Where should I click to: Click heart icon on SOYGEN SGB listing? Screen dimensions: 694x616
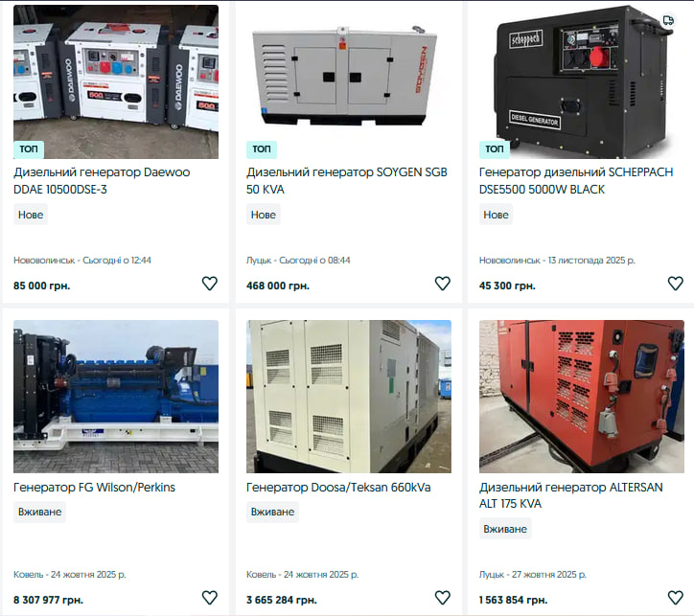[x=443, y=284]
